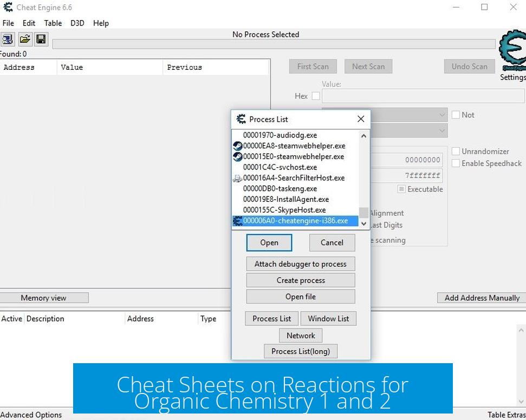Click the Active column header

[x=12, y=319]
